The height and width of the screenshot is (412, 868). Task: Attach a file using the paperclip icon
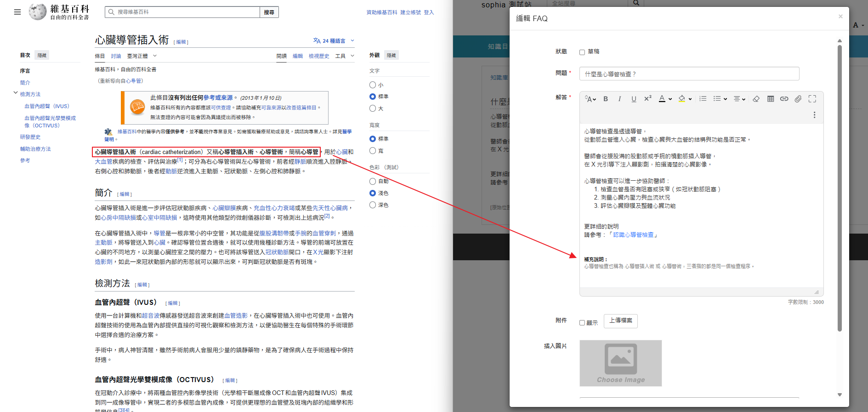click(x=798, y=99)
